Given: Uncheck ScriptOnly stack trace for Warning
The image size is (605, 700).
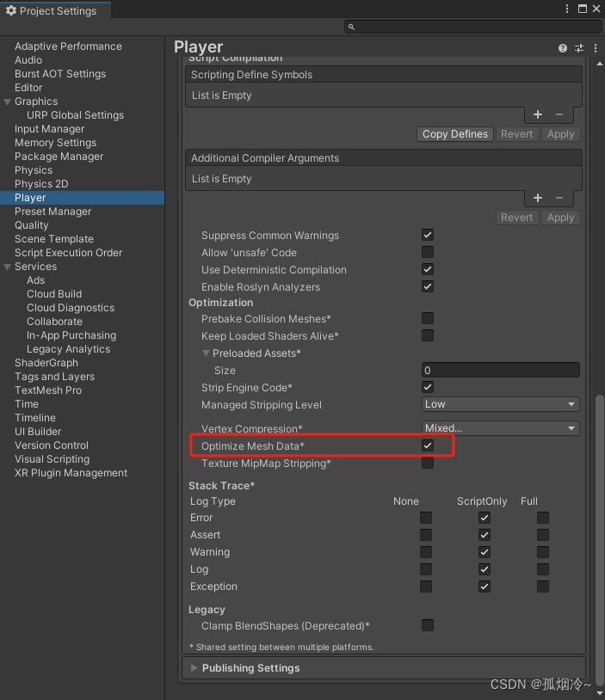Looking at the screenshot, I should (x=485, y=552).
